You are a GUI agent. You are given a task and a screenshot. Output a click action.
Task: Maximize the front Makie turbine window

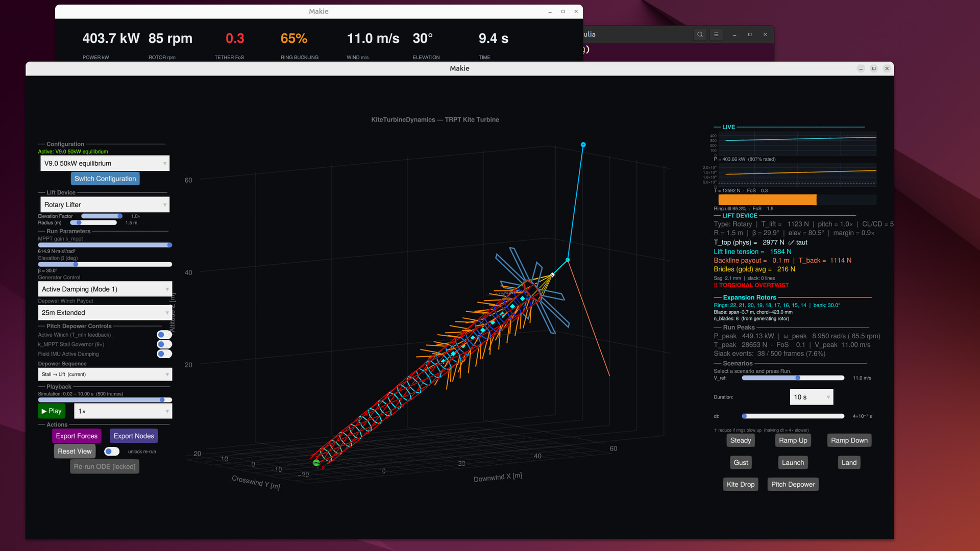tap(874, 68)
